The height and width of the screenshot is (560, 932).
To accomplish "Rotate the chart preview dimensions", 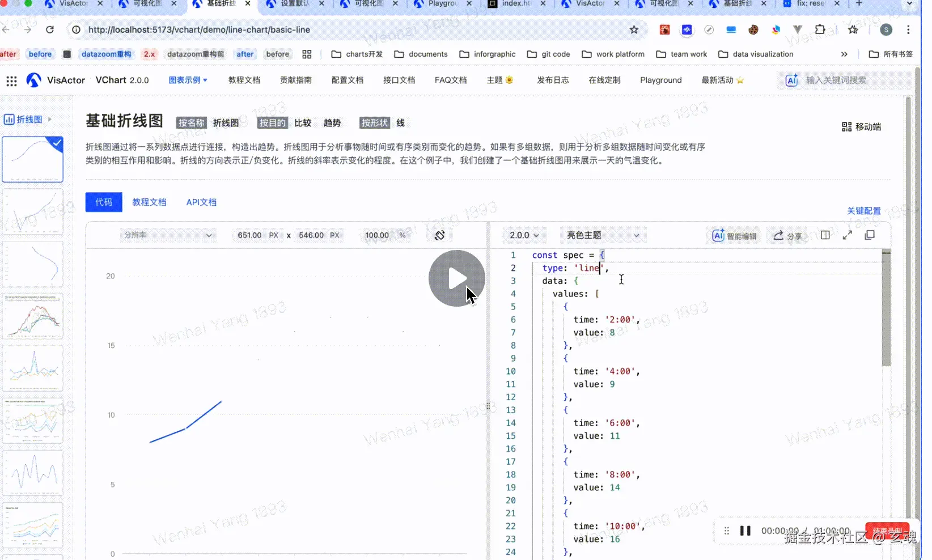I will 439,235.
